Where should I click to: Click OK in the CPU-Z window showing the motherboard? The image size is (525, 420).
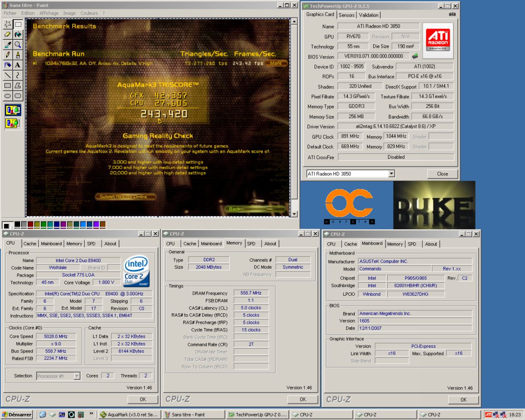pos(463,399)
